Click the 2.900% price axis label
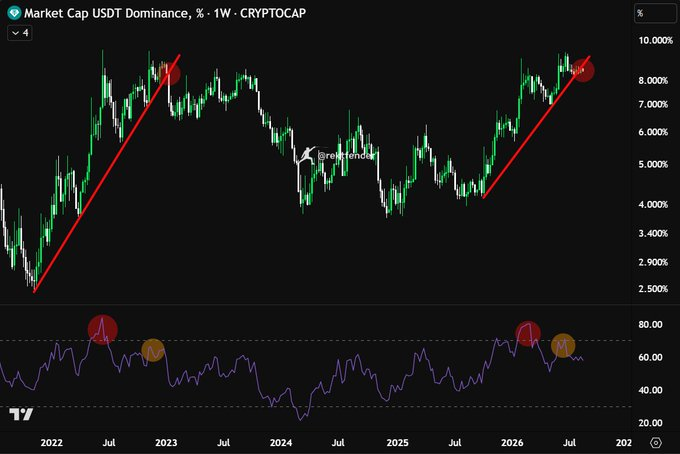 coord(653,262)
